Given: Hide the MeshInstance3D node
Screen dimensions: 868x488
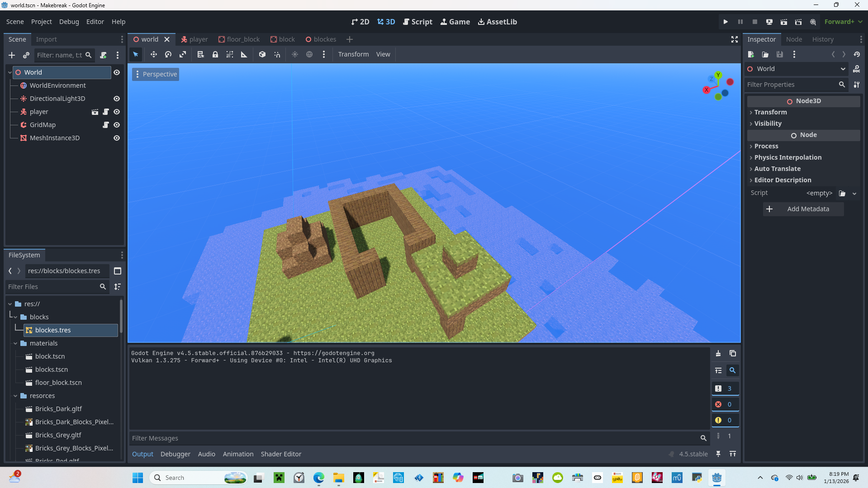Looking at the screenshot, I should point(117,138).
